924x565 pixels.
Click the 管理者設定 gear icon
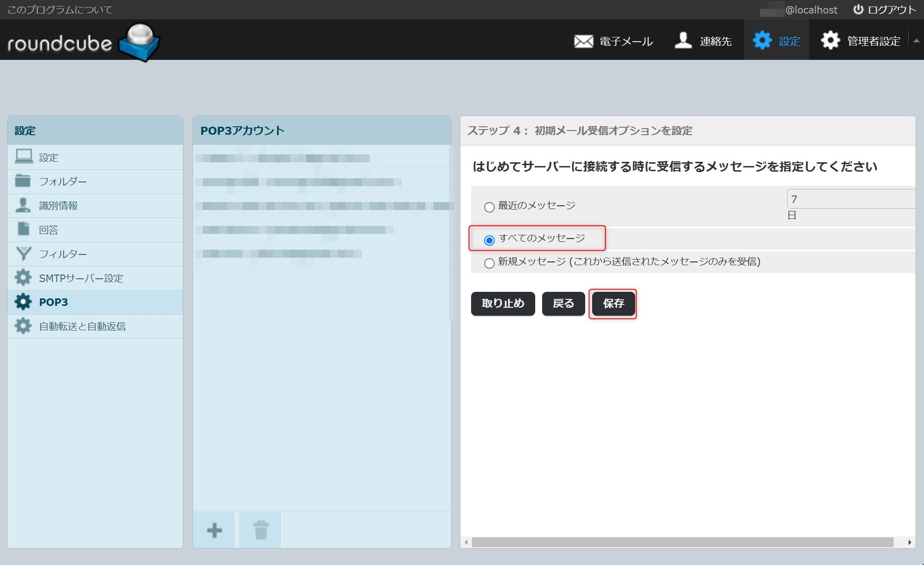click(x=830, y=41)
